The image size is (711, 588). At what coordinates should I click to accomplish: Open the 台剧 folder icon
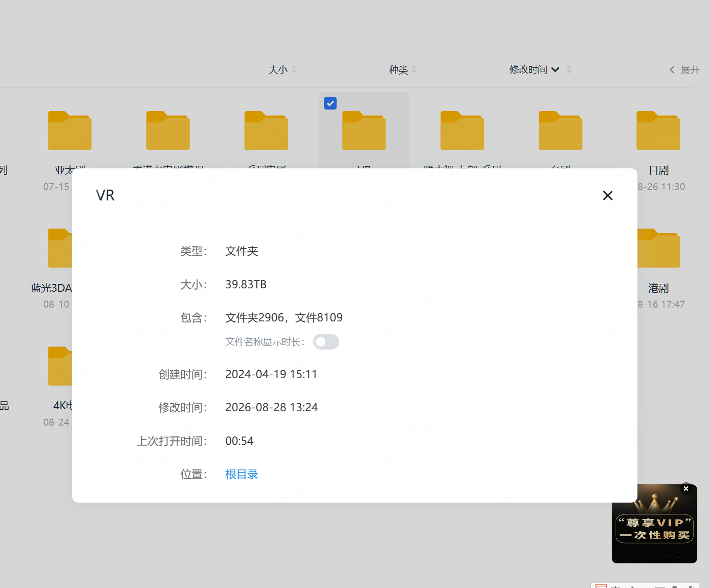click(560, 130)
